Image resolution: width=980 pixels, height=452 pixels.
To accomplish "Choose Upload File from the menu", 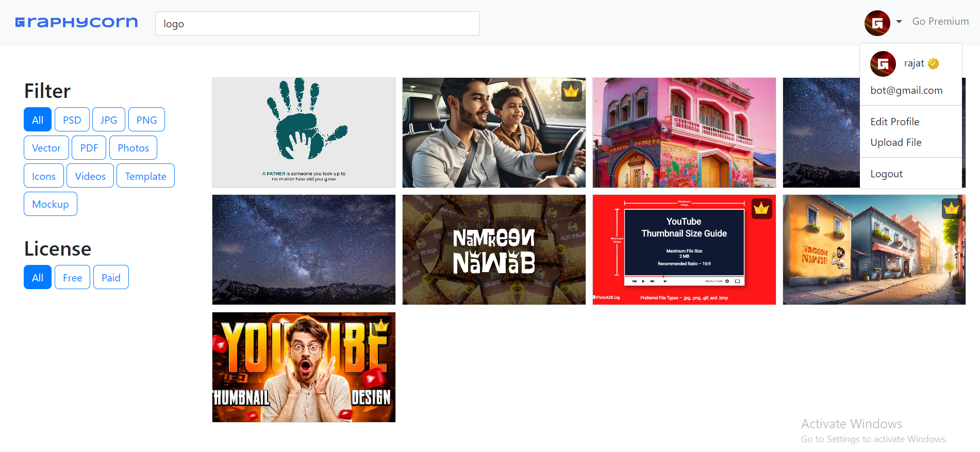I will tap(895, 142).
